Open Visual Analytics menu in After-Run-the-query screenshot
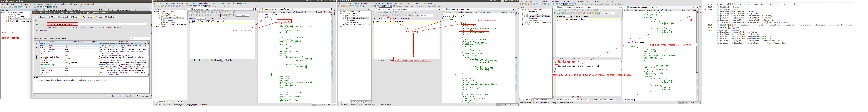 (x=203, y=3)
